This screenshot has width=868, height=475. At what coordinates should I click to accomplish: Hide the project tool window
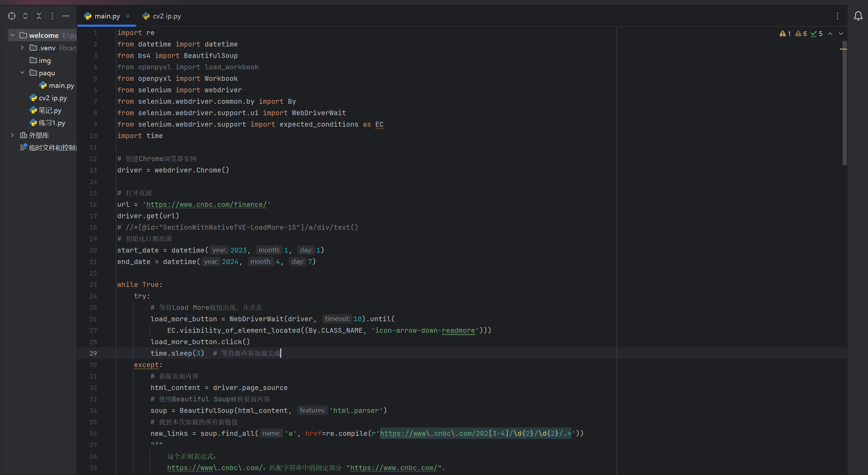coord(66,16)
